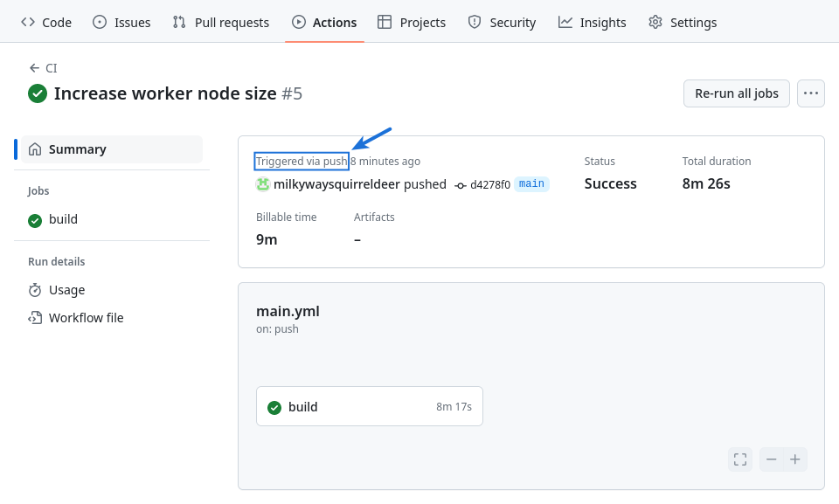
Task: Open commit d4278f0 link
Action: [x=489, y=184]
